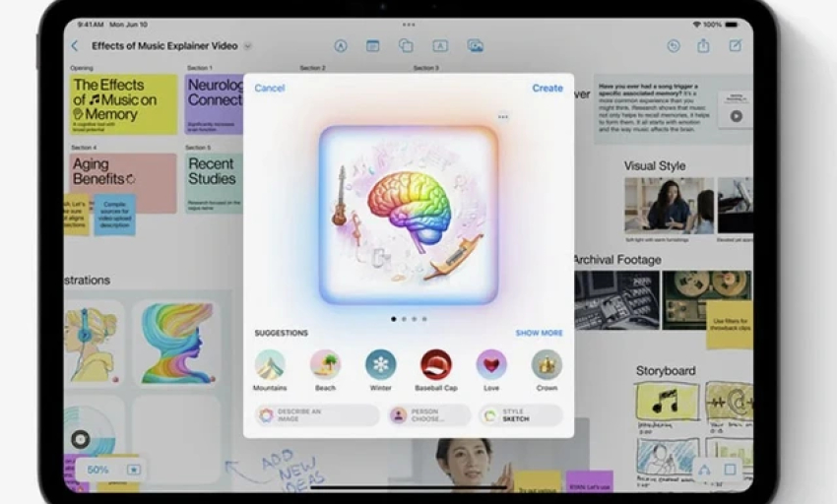
Task: Jump to third image page dot
Action: pyautogui.click(x=415, y=319)
